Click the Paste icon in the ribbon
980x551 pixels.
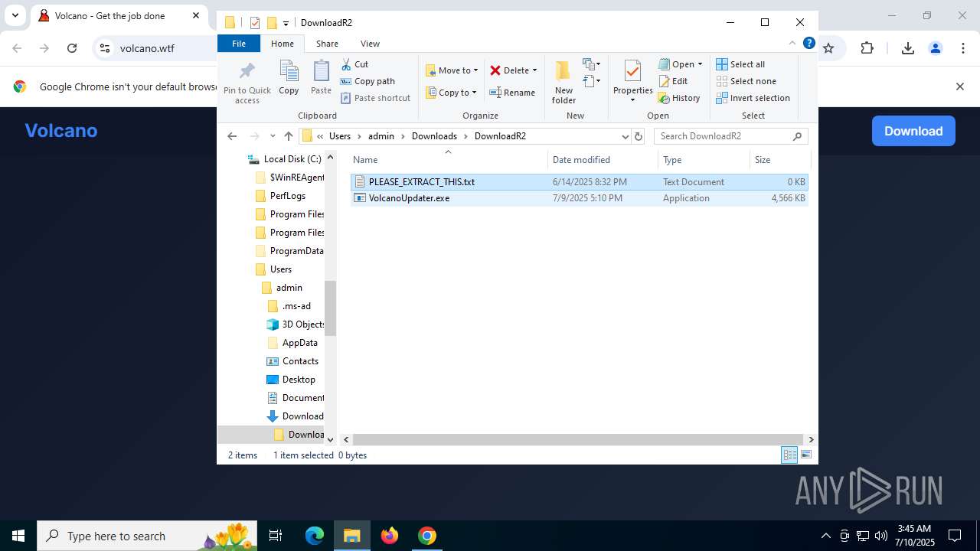pyautogui.click(x=321, y=78)
